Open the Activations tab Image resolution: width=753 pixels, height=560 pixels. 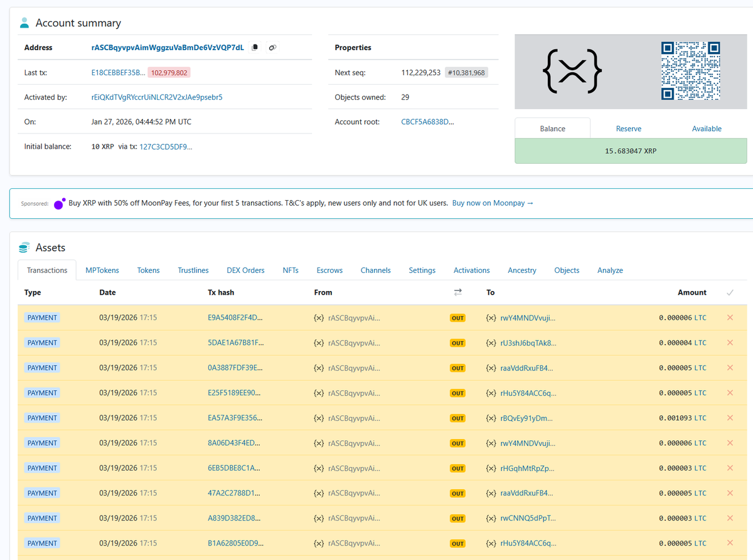(472, 270)
